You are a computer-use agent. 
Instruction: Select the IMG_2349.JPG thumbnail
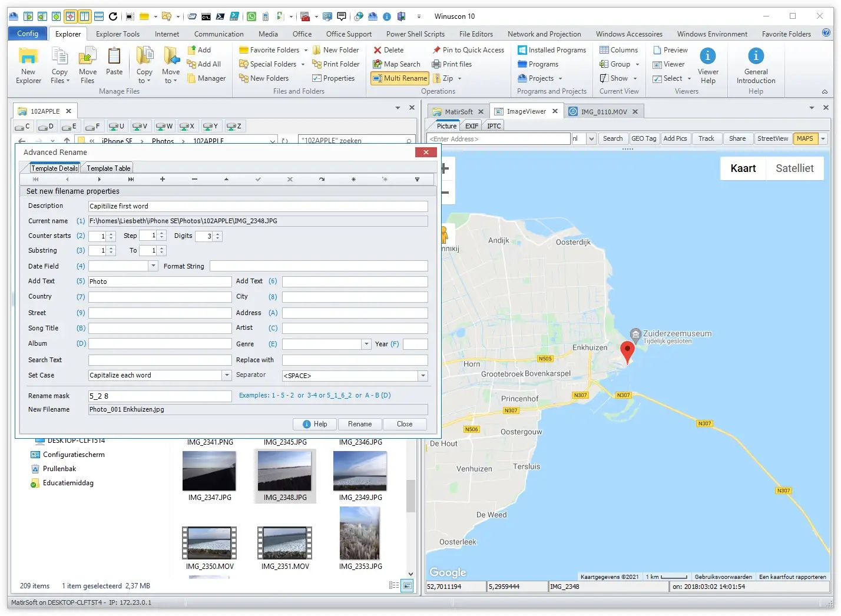pos(360,471)
